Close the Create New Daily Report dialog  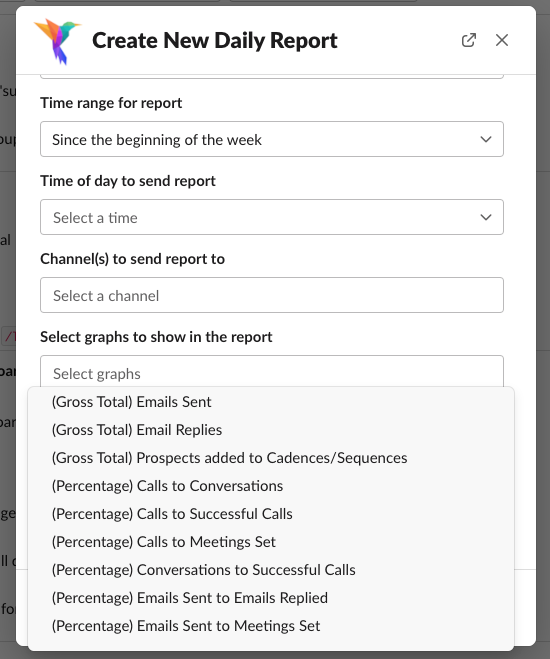click(502, 40)
